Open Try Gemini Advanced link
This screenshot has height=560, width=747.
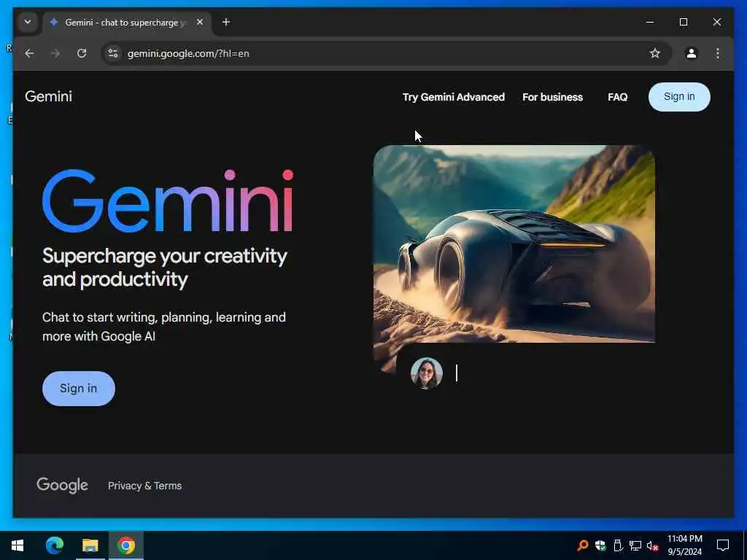click(454, 97)
